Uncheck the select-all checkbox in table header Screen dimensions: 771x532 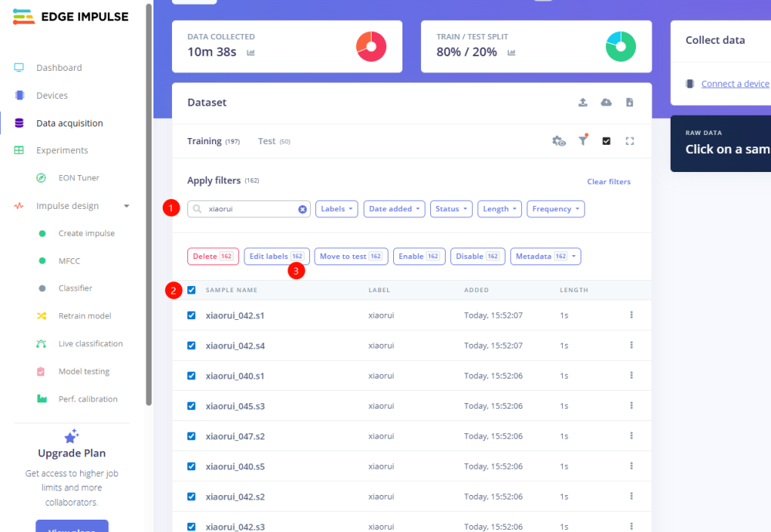[191, 290]
